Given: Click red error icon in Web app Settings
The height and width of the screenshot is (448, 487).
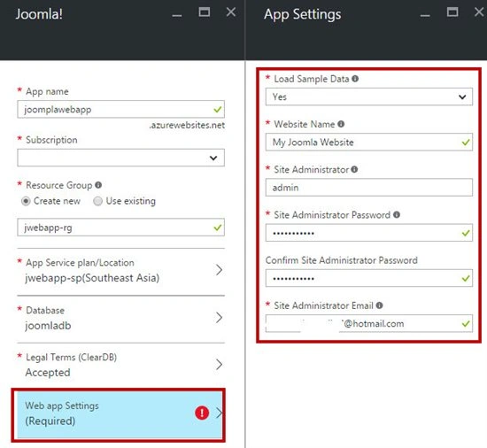Looking at the screenshot, I should (202, 413).
